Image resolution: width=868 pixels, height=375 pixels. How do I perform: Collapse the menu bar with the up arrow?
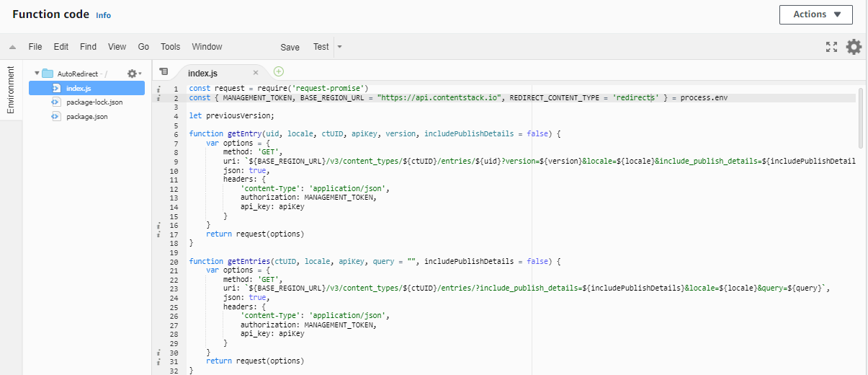[x=12, y=47]
